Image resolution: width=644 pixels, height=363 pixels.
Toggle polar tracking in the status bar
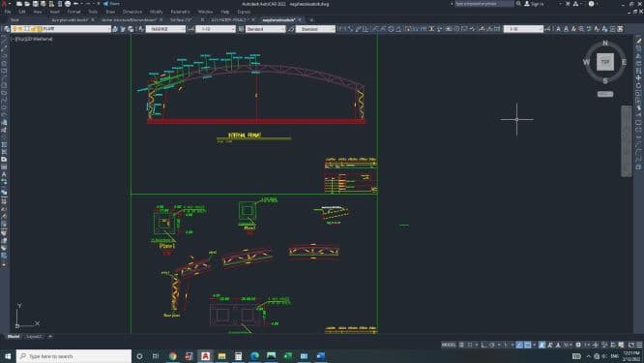pos(492,345)
